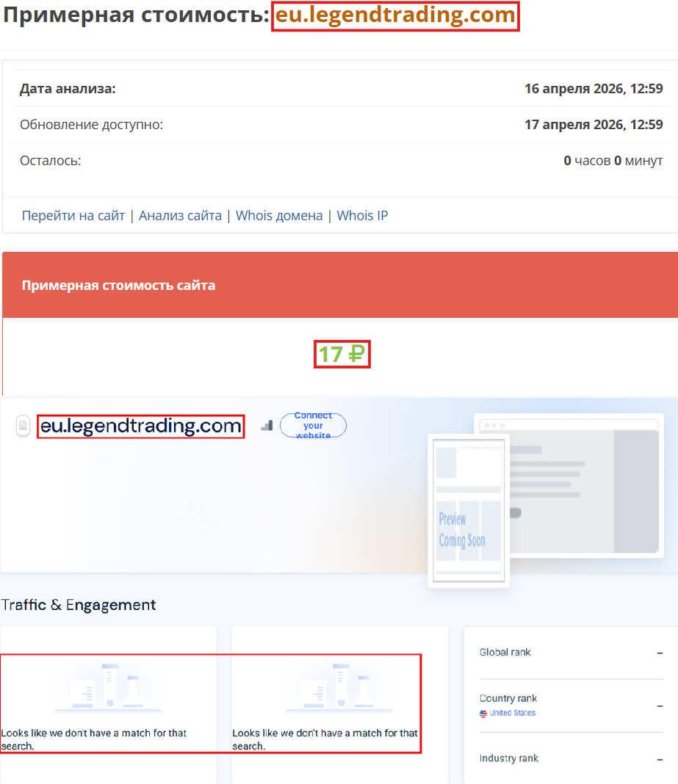Image resolution: width=678 pixels, height=784 pixels.
Task: Open the Whois IP link
Action: [x=362, y=215]
